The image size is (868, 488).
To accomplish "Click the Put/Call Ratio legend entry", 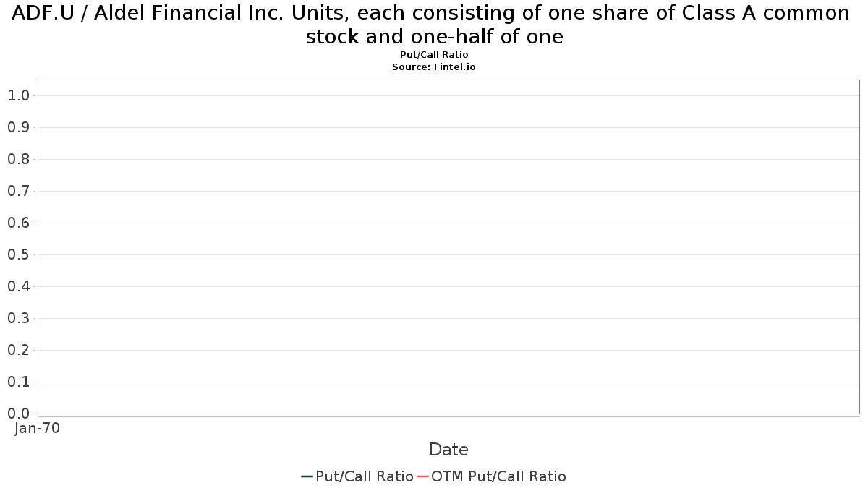I will click(357, 476).
